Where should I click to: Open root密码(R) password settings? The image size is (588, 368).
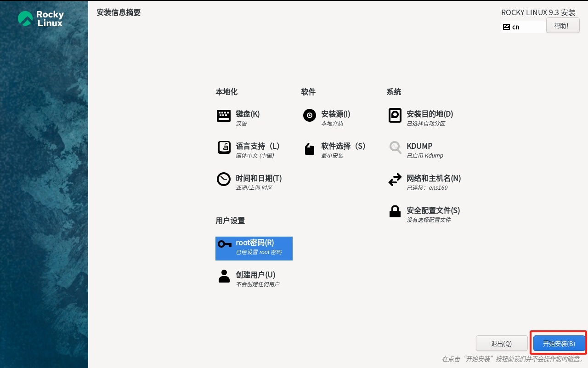click(254, 249)
